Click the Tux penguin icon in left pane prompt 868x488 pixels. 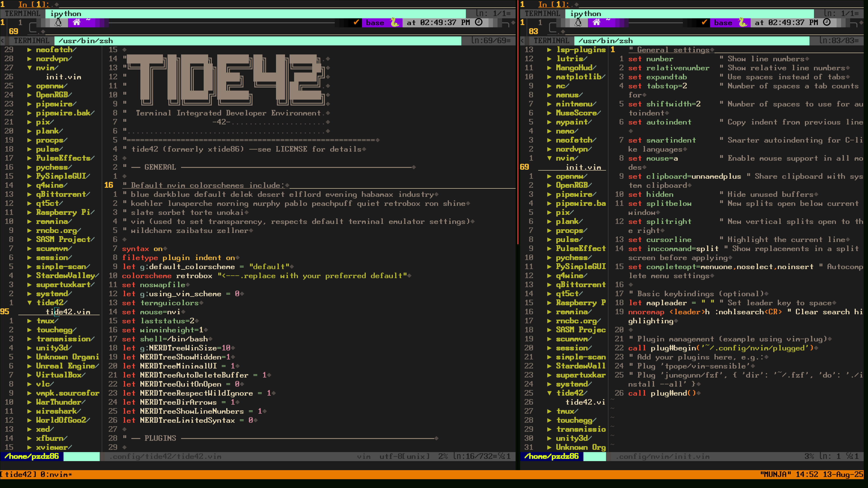(x=58, y=23)
